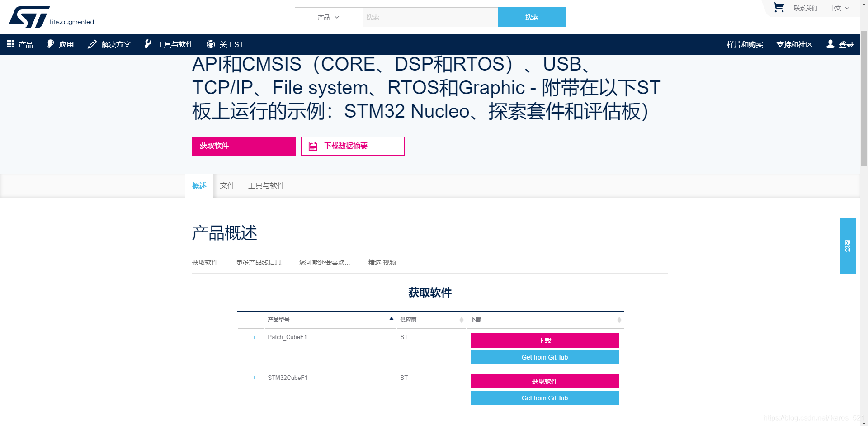Screen dimensions: 868x426
Task: Open the 产品 grid menu in navbar
Action: [20, 44]
